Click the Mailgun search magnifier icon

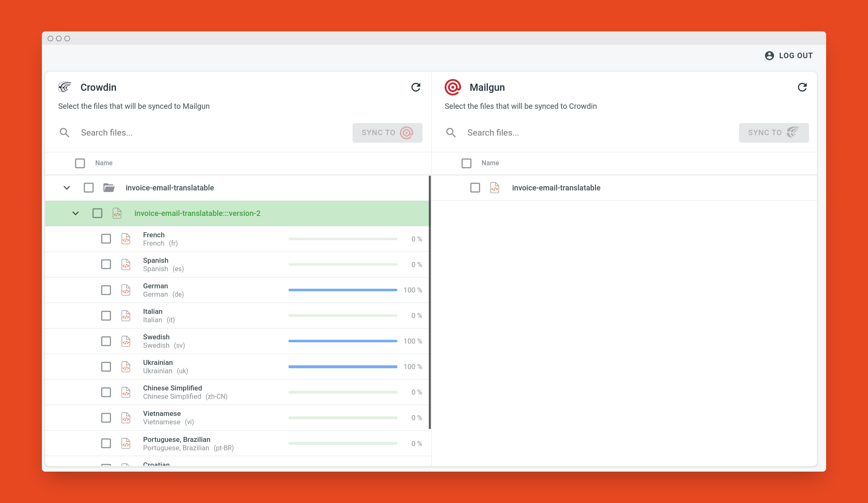click(x=451, y=133)
